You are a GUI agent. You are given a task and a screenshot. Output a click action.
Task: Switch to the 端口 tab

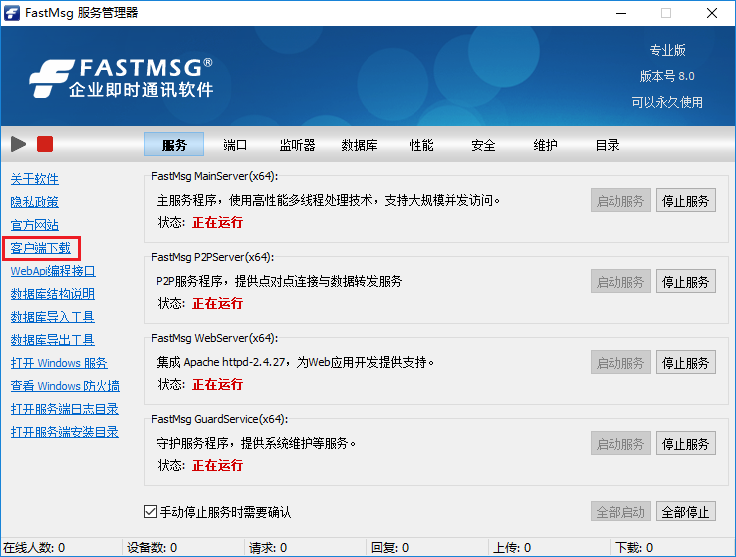[235, 145]
